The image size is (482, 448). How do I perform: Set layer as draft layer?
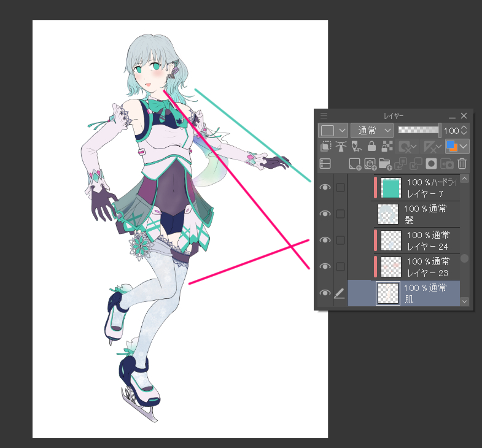point(356,147)
